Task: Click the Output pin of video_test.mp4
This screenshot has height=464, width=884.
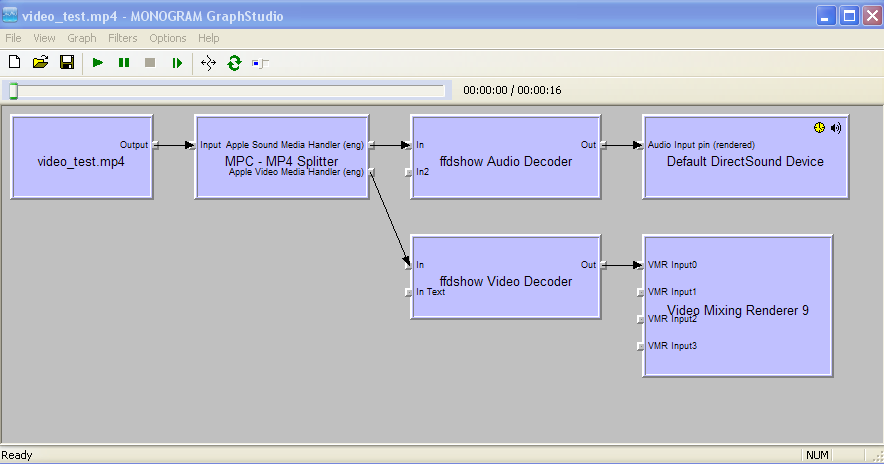Action: pyautogui.click(x=156, y=145)
